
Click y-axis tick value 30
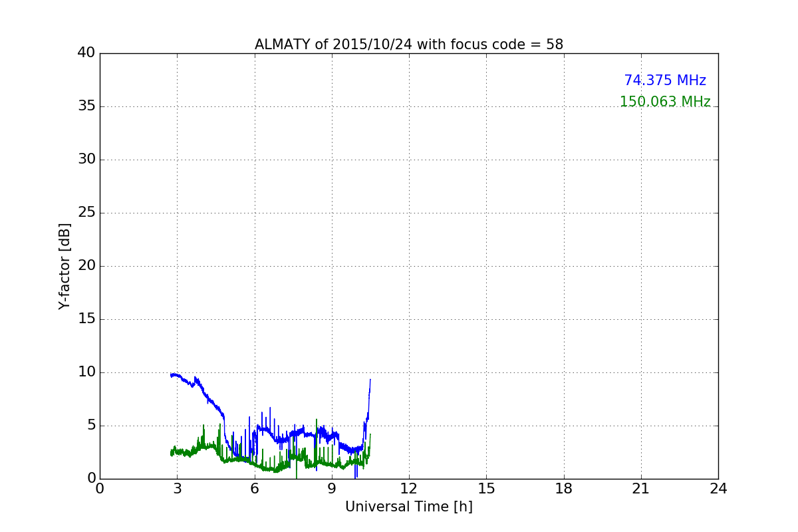(x=86, y=160)
